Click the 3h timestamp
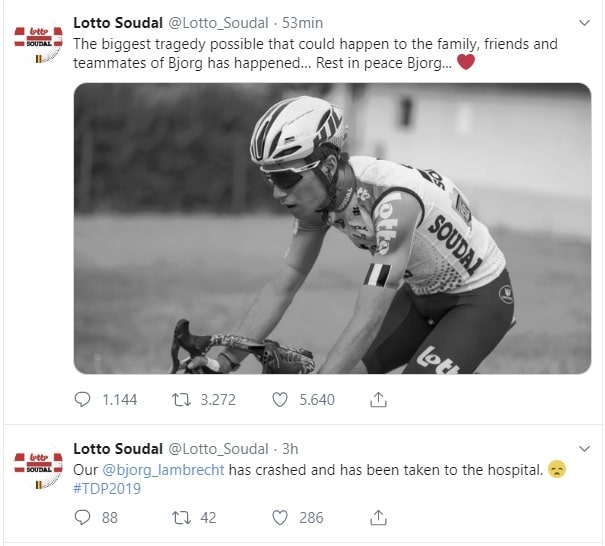Image resolution: width=605 pixels, height=546 pixels. click(x=291, y=448)
